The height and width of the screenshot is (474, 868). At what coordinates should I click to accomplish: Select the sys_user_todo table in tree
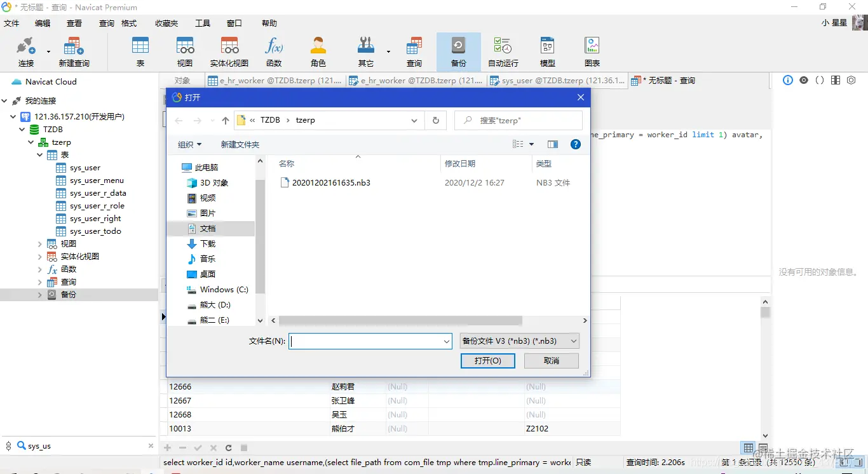coord(95,231)
